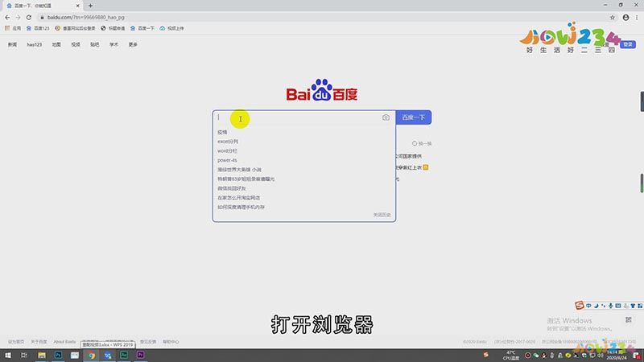644x362 pixels.
Task: Reload the Baidu page
Action: coord(29,17)
